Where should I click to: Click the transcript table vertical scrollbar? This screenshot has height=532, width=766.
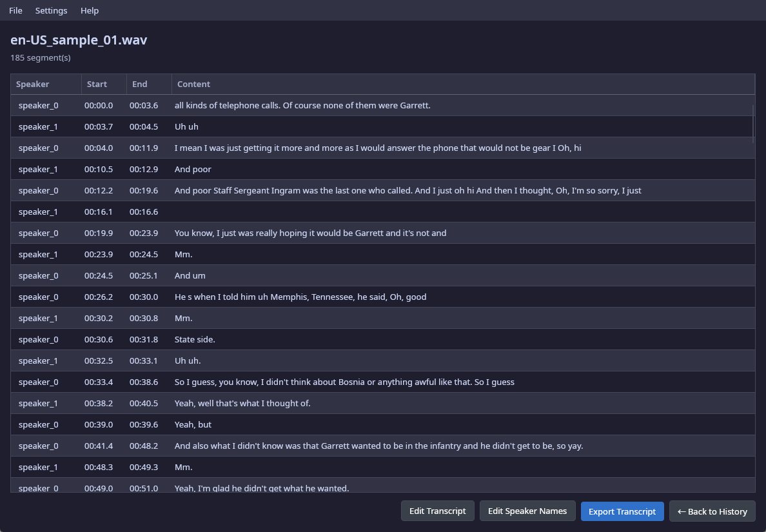[x=753, y=124]
